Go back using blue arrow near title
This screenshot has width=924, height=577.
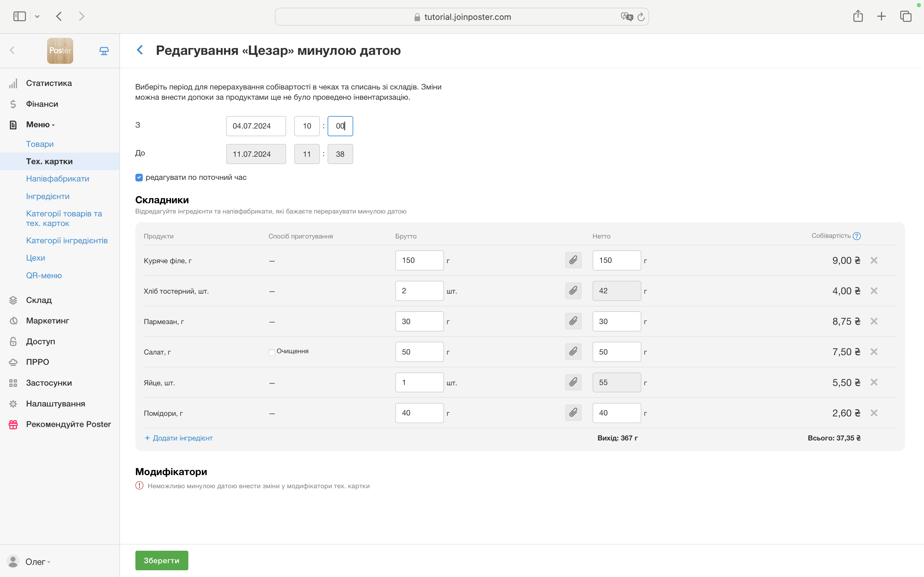(x=140, y=50)
